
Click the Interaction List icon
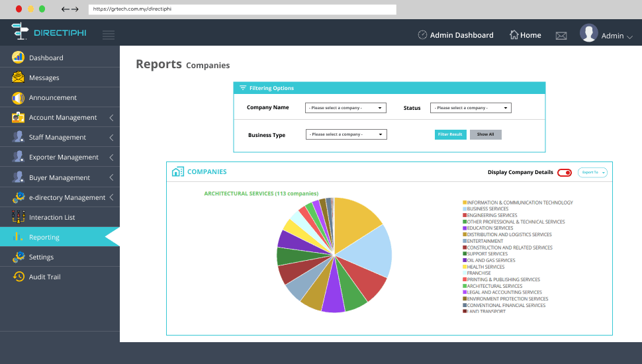click(18, 217)
